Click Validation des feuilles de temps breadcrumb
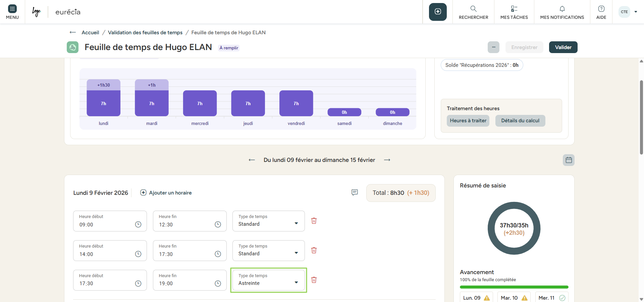The width and height of the screenshot is (644, 302). pos(145,33)
